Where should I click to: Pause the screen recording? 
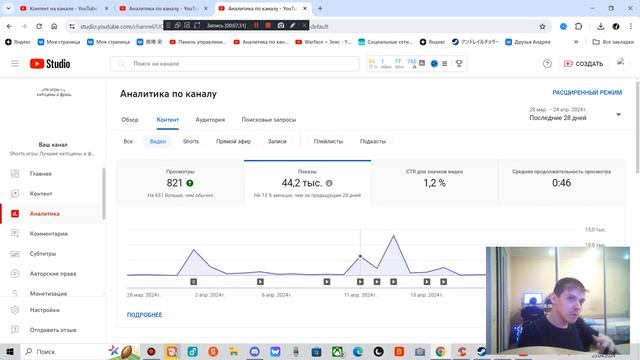click(x=256, y=25)
